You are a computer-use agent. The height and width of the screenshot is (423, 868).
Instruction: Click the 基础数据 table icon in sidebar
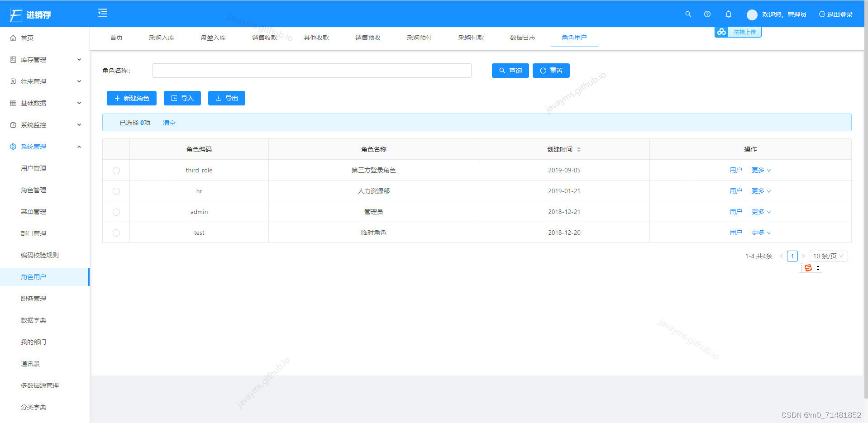[13, 103]
